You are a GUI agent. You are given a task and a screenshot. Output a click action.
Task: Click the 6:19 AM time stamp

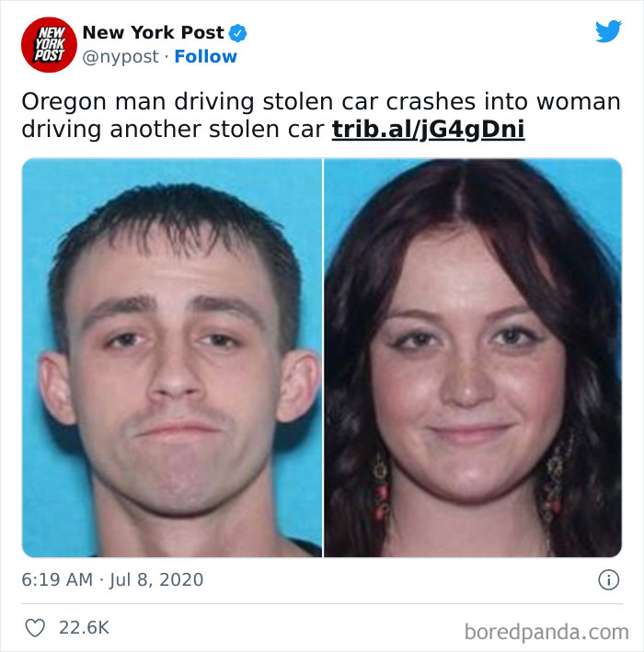point(57,579)
